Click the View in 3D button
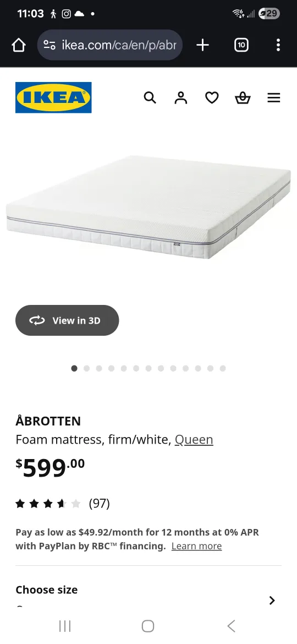Viewport: 297px width, 644px height. [x=67, y=320]
